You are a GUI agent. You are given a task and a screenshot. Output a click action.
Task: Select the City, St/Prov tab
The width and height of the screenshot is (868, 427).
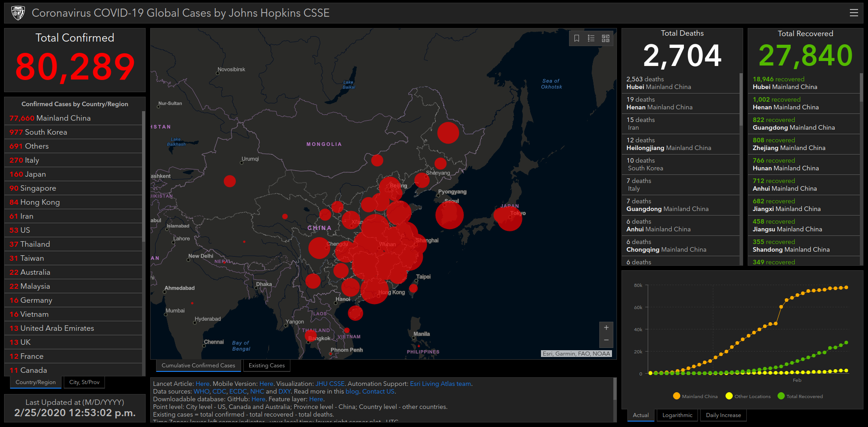pos(85,382)
